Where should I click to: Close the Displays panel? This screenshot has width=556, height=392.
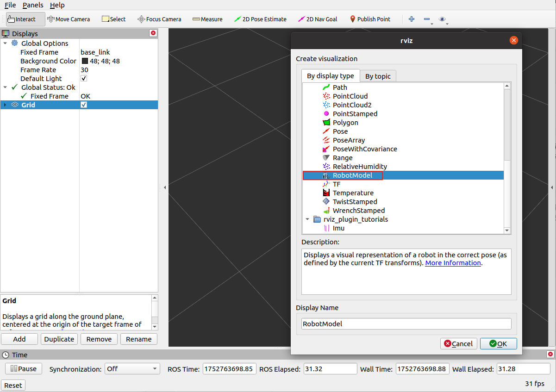click(x=153, y=33)
